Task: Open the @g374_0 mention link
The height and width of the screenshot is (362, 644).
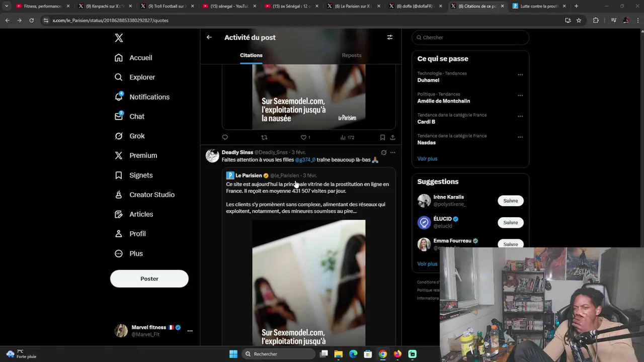Action: (305, 160)
